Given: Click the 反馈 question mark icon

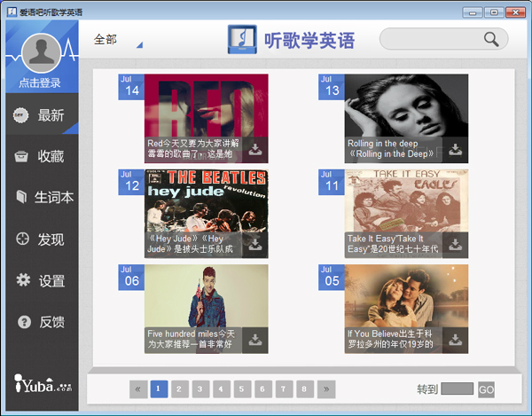Looking at the screenshot, I should [24, 322].
